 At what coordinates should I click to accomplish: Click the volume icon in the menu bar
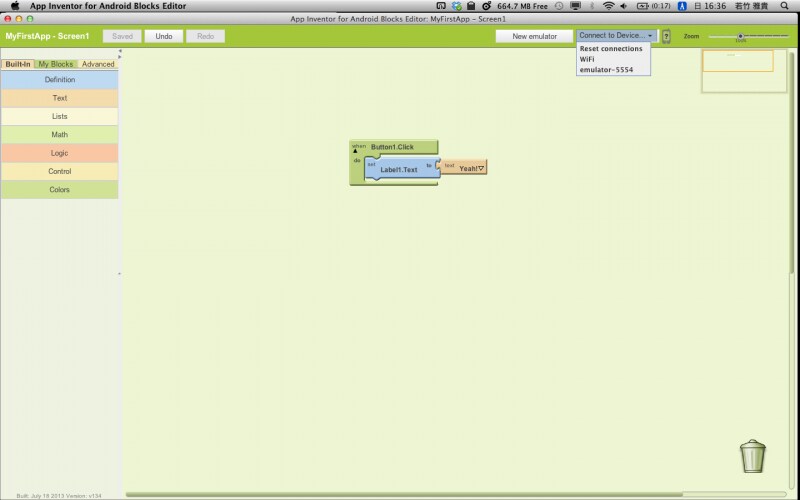[624, 5]
